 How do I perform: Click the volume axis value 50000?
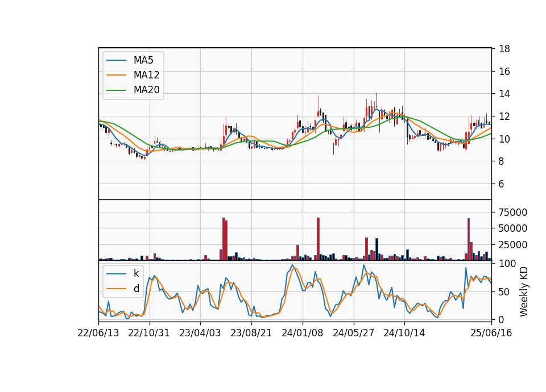tap(513, 228)
